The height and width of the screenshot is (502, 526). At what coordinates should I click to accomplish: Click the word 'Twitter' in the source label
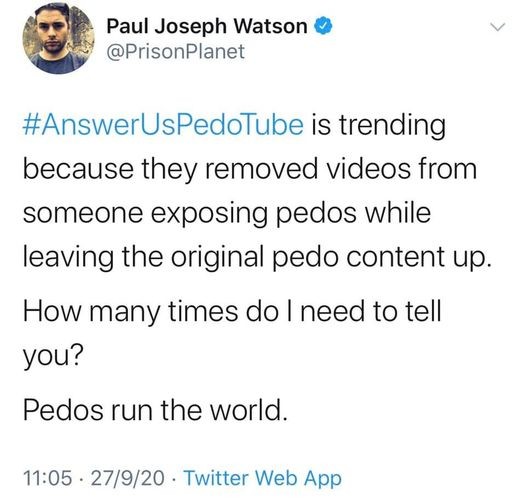[x=216, y=478]
